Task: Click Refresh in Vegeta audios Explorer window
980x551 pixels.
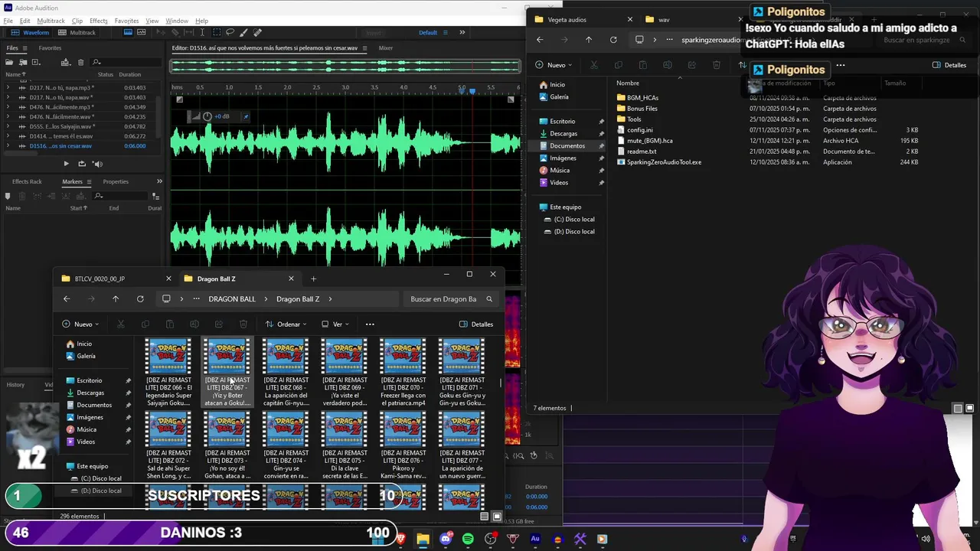Action: (x=613, y=40)
